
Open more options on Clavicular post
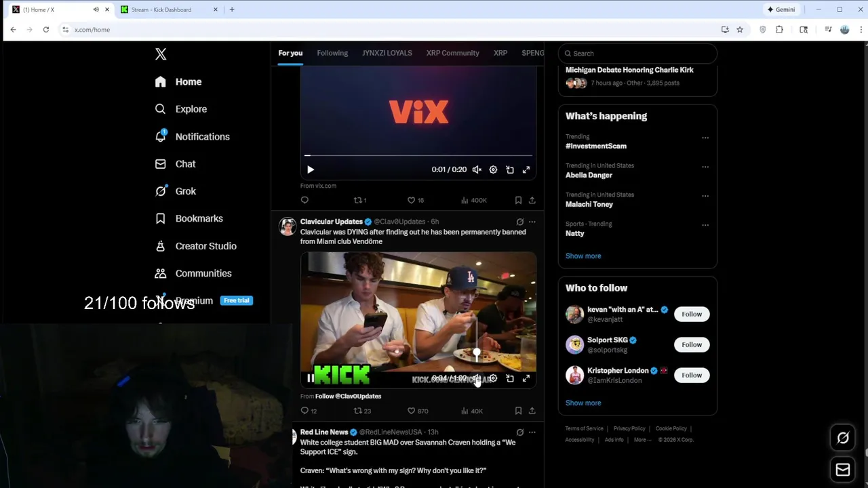(532, 222)
